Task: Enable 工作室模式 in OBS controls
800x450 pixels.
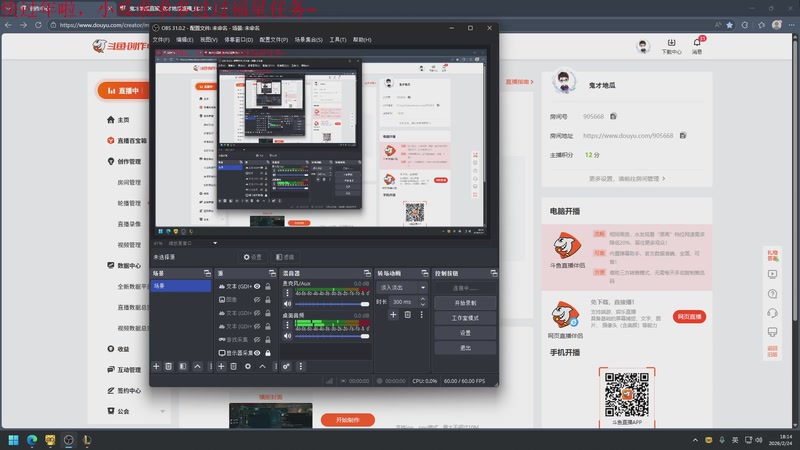Action: tap(465, 318)
